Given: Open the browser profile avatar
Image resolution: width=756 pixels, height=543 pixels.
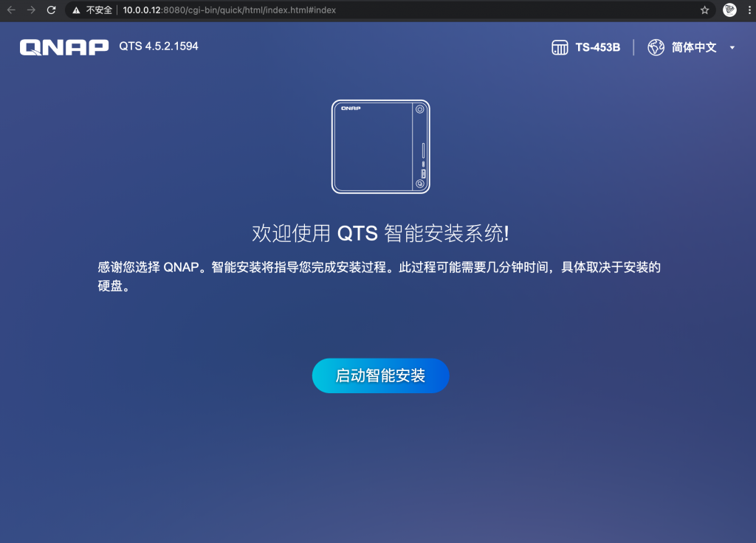Looking at the screenshot, I should point(729,10).
